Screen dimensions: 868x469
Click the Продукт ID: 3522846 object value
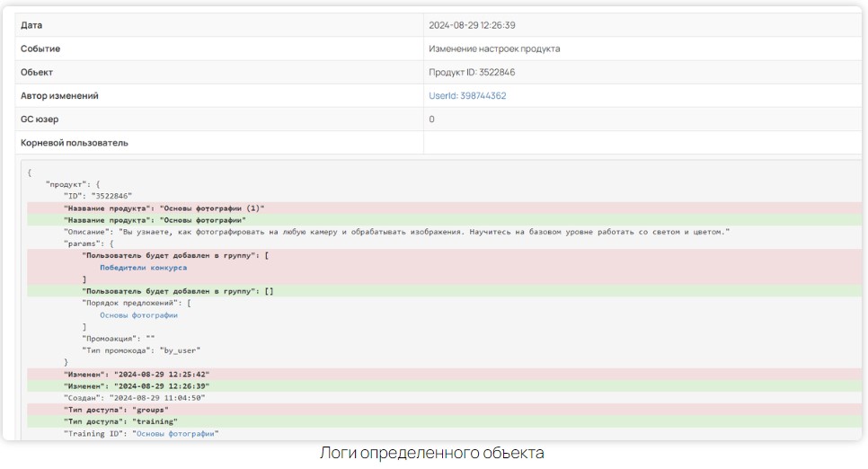point(472,72)
